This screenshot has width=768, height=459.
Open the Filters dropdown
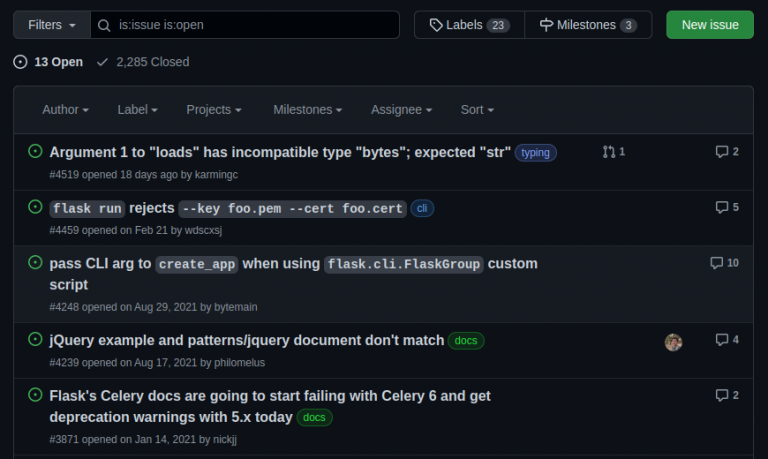coord(52,25)
